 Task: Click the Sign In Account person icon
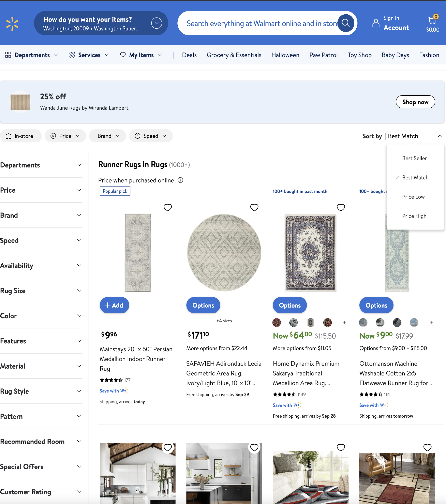point(376,23)
